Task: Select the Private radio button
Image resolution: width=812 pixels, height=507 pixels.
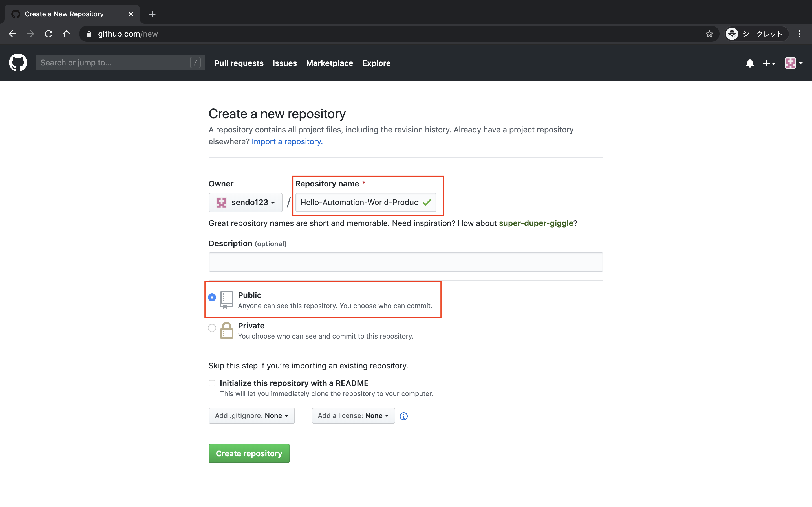Action: [212, 328]
